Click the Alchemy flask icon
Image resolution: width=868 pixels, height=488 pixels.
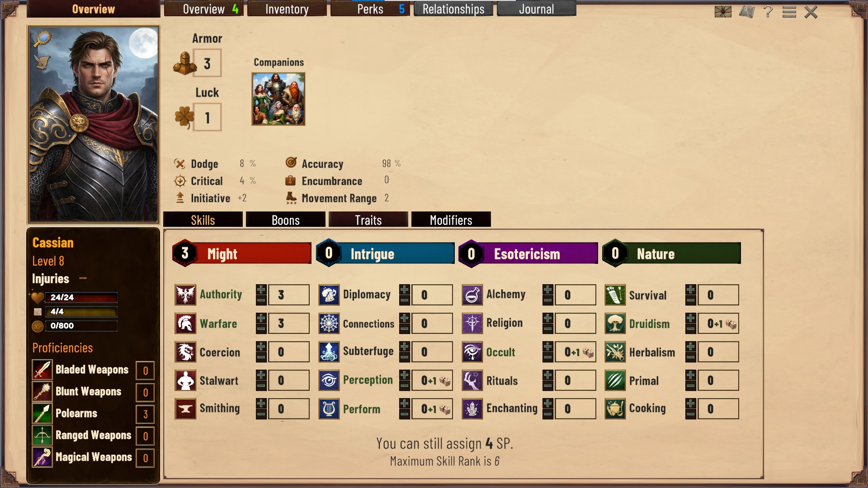tap(472, 295)
